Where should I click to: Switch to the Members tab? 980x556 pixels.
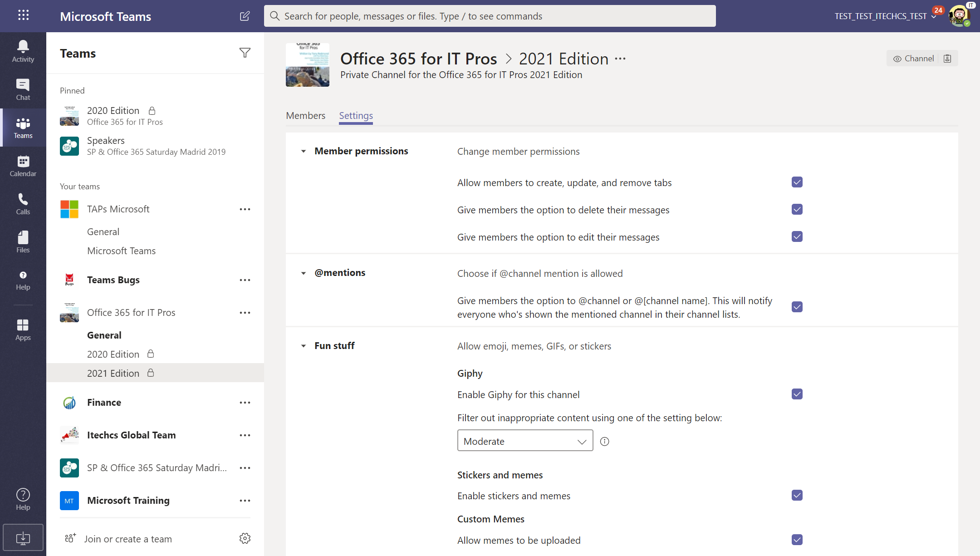click(x=305, y=116)
